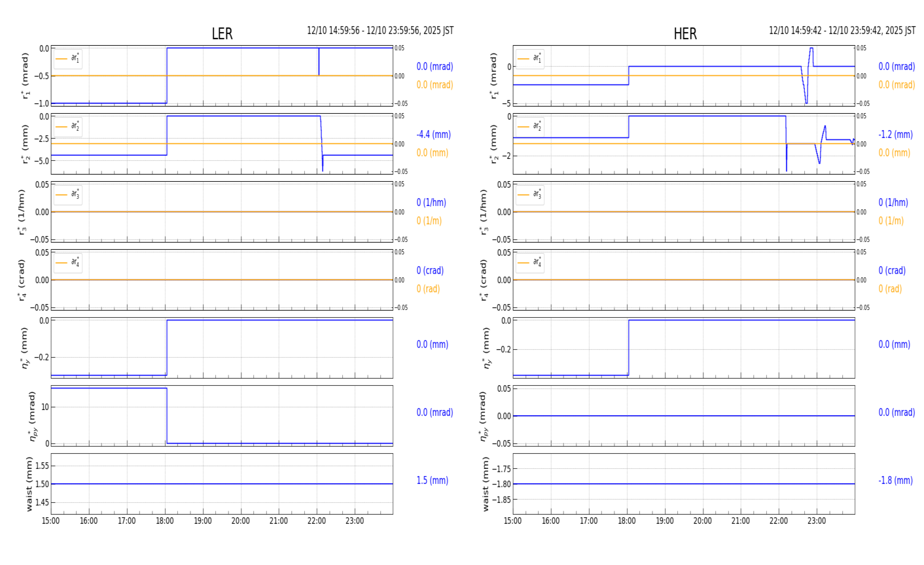Click HER blue 0 (crad) value

pos(893,271)
